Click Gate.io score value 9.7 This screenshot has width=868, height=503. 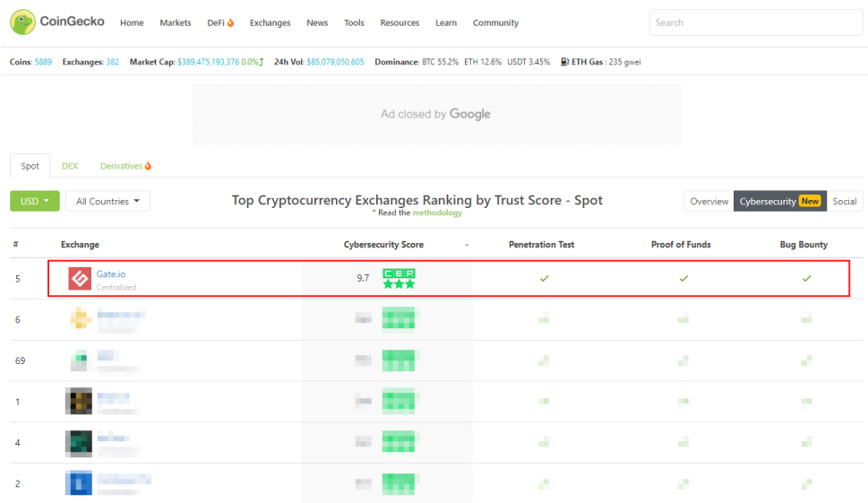point(363,278)
